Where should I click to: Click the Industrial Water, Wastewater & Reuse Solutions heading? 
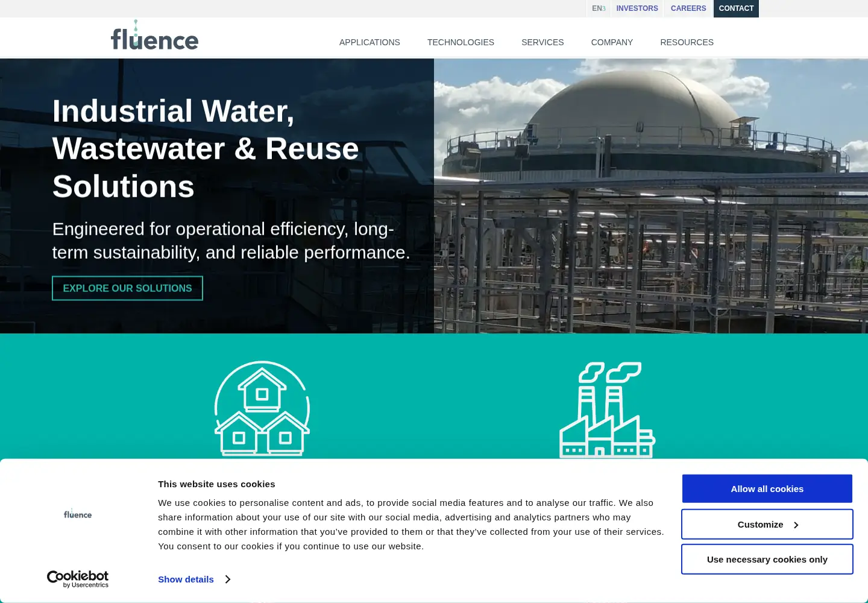206,148
